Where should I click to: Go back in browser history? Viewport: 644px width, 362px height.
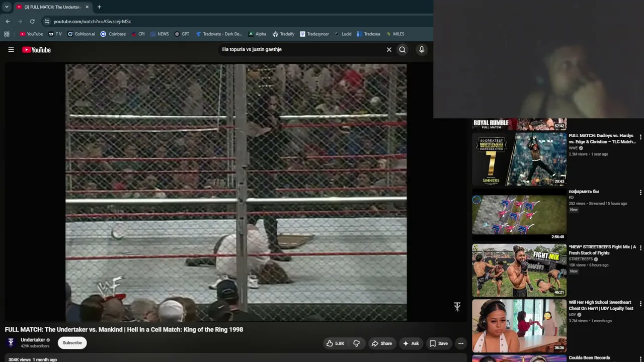tap(8, 21)
